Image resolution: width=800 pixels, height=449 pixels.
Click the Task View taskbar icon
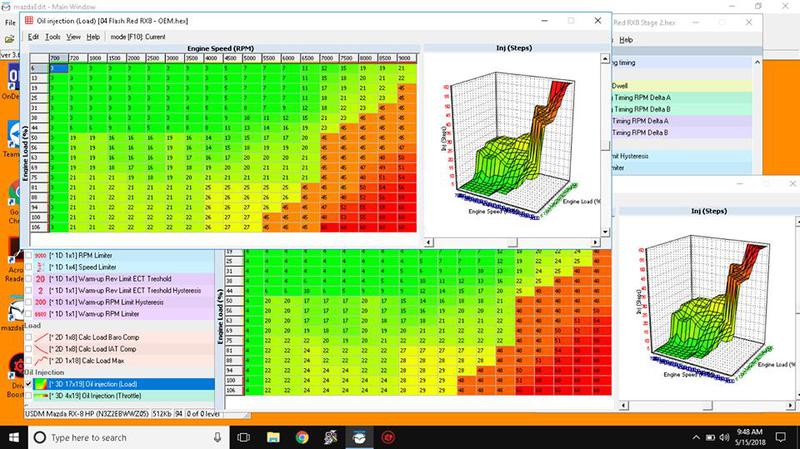(x=243, y=437)
